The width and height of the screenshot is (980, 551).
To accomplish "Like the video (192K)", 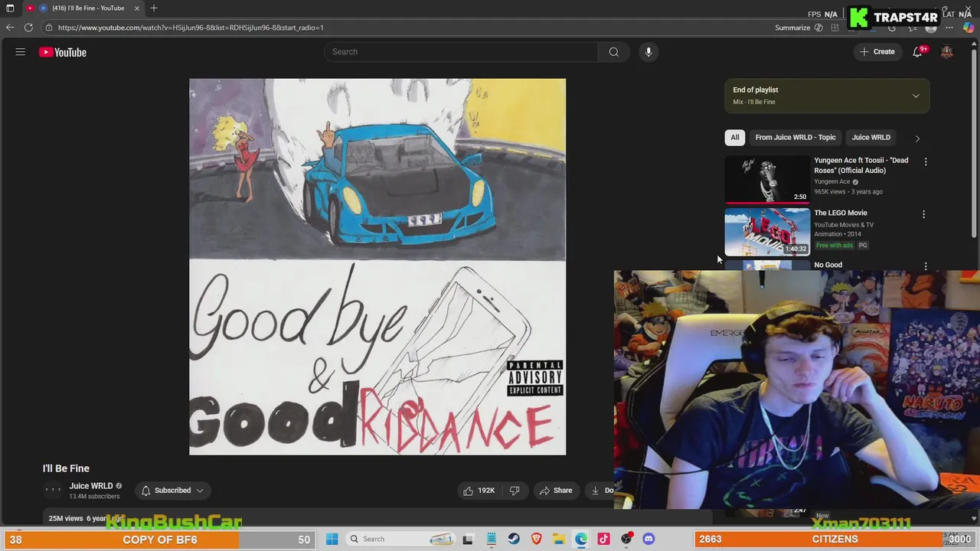I will [479, 491].
